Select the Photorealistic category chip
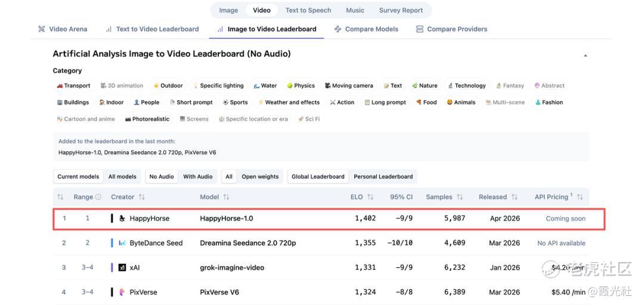 (147, 119)
